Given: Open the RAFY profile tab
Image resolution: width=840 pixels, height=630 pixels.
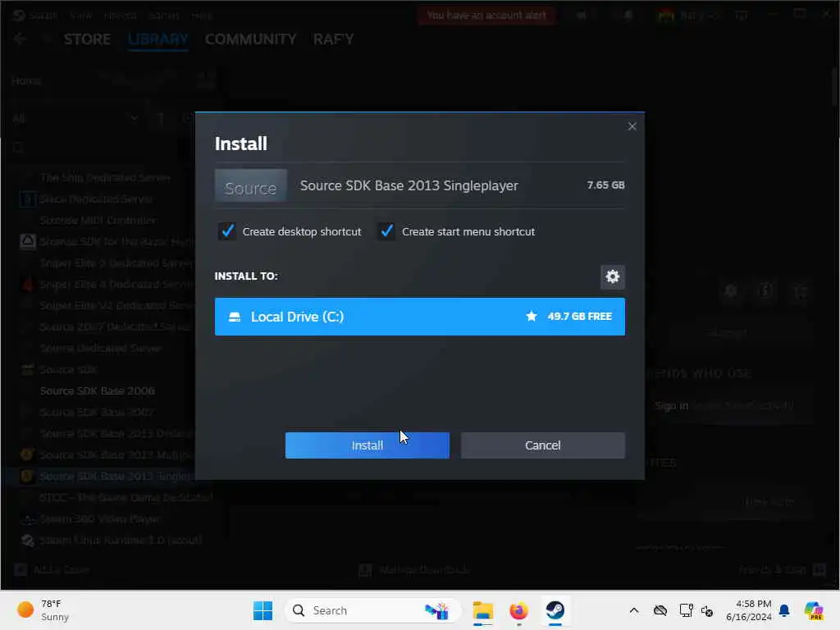Looking at the screenshot, I should click(333, 39).
